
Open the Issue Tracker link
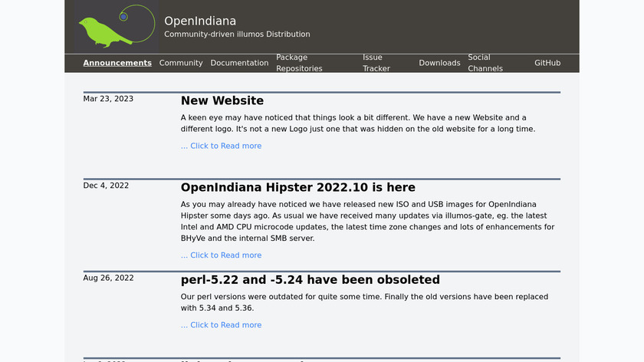pyautogui.click(x=376, y=63)
